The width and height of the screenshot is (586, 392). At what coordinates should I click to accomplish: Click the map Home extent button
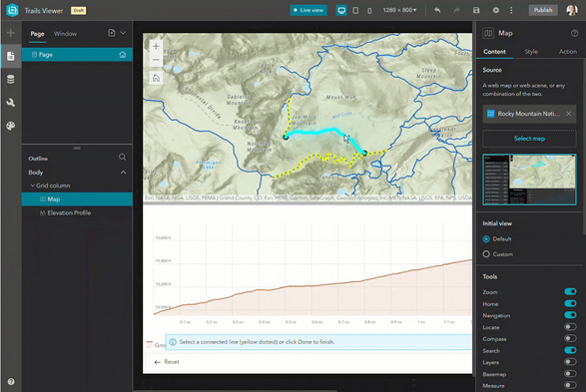pyautogui.click(x=156, y=78)
